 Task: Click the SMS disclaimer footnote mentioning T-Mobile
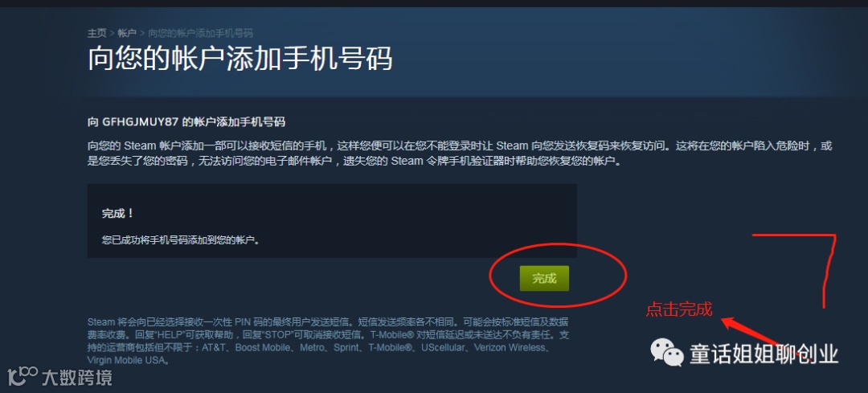click(x=328, y=341)
